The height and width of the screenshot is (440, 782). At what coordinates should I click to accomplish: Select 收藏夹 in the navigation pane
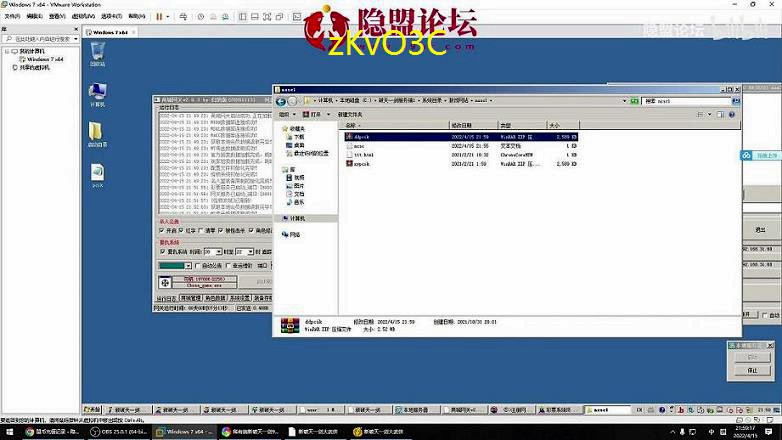[293, 129]
